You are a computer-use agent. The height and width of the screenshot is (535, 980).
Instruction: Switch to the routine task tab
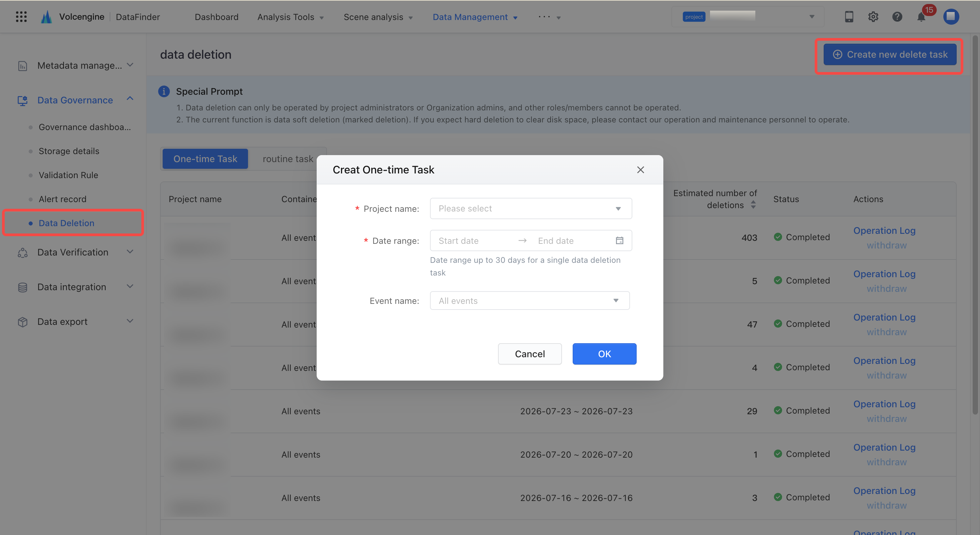(288, 159)
